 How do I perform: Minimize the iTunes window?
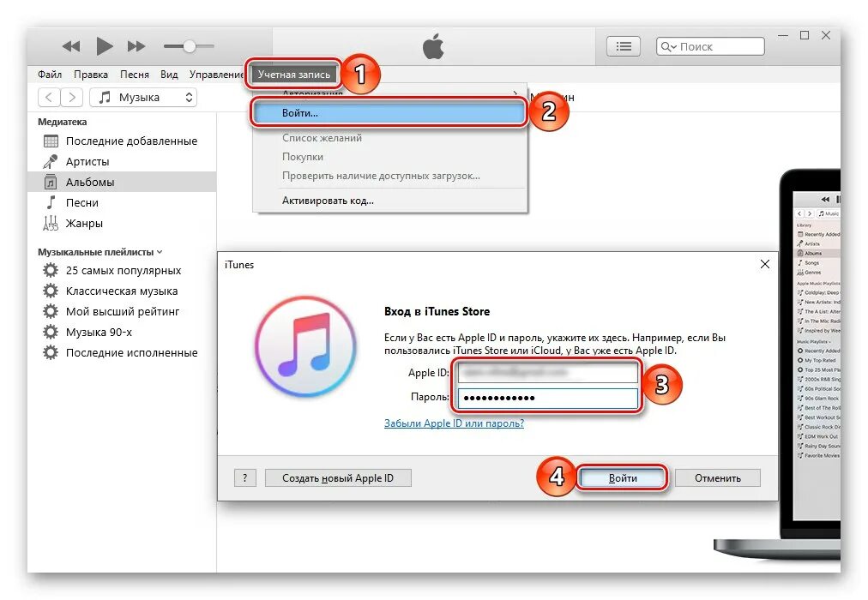[783, 35]
